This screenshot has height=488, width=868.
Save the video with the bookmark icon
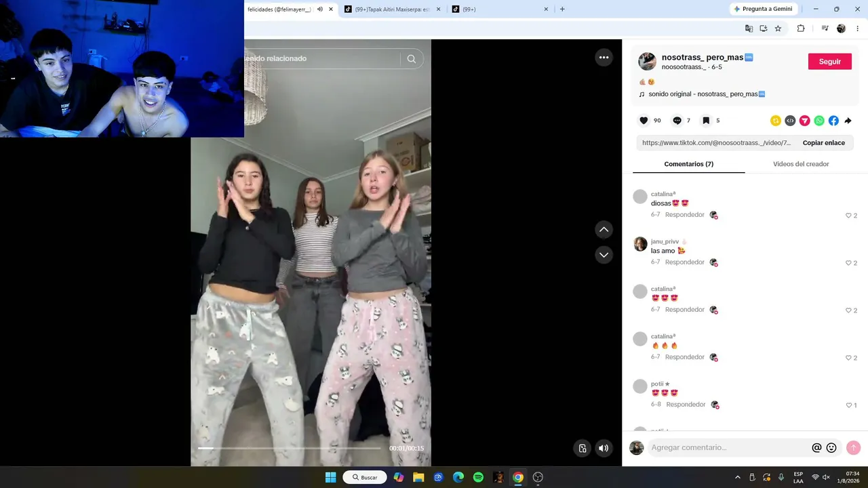click(x=706, y=121)
